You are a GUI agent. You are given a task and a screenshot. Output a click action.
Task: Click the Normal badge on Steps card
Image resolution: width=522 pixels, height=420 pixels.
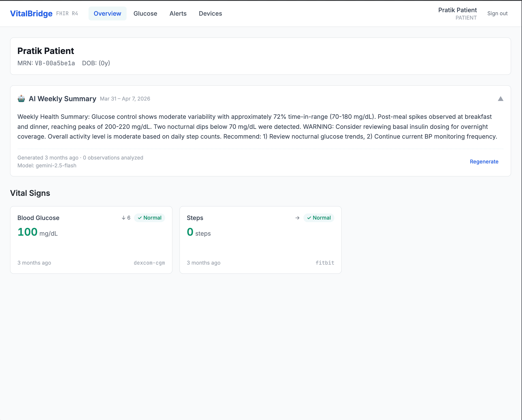[x=319, y=218]
